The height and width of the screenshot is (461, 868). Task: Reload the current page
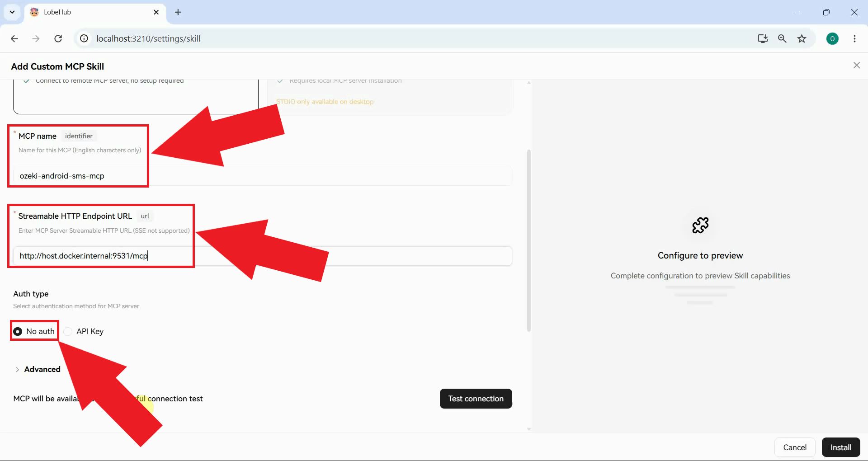coord(58,39)
